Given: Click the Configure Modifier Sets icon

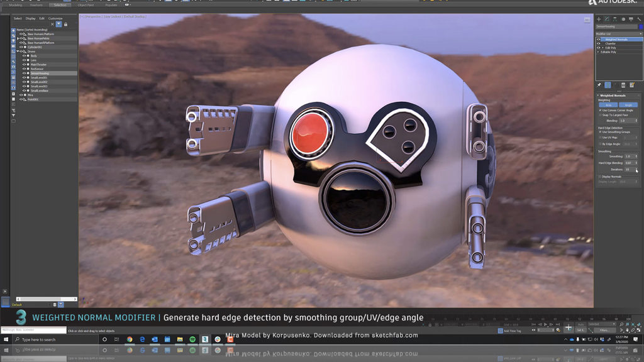Looking at the screenshot, I should tap(631, 84).
